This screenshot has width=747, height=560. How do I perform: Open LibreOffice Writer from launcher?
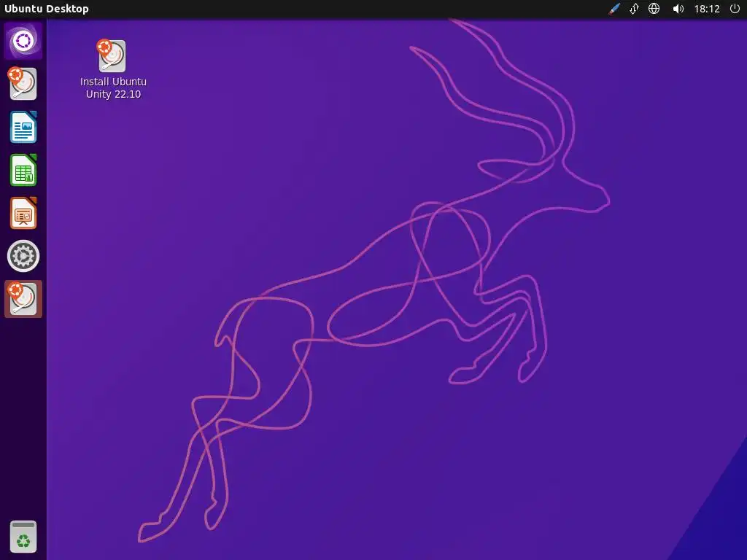tap(23, 127)
